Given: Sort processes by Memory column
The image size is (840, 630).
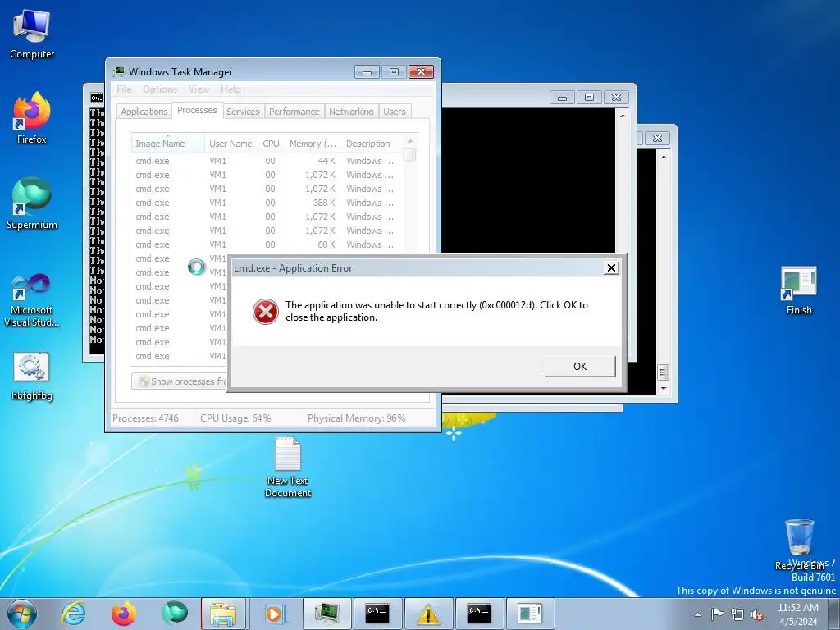Looking at the screenshot, I should (x=313, y=144).
